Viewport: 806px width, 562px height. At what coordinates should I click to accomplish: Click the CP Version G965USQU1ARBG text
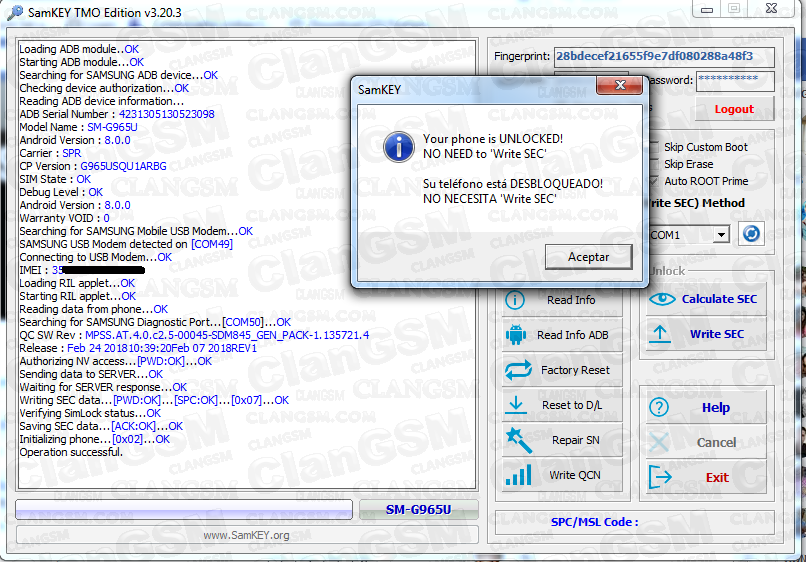[123, 166]
